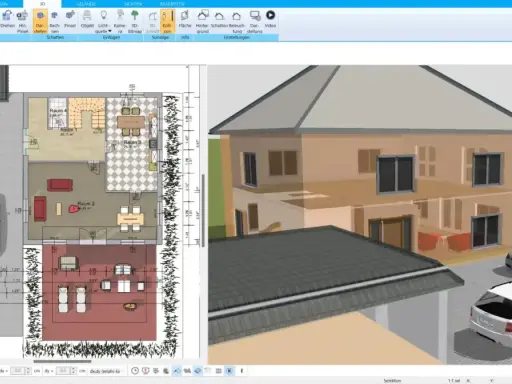512x384 pixels.
Task: Open the Lichtquelle dropdown arrow
Action: (x=110, y=31)
